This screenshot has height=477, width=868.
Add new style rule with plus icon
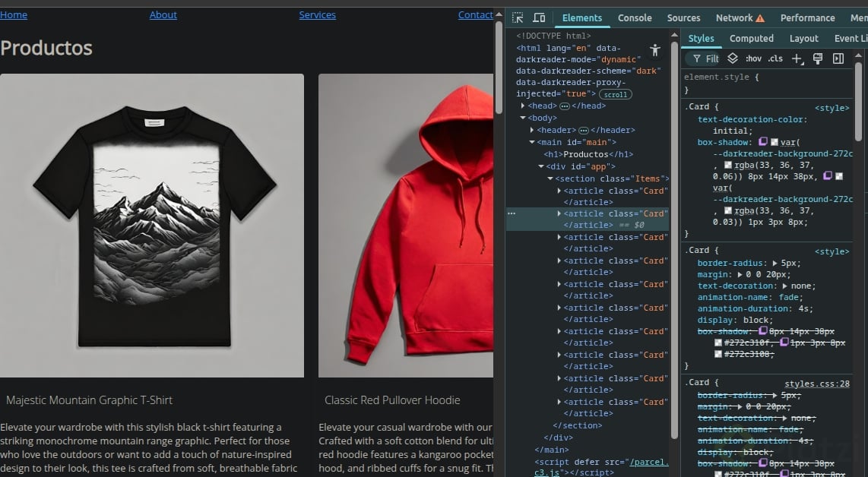[x=797, y=58]
